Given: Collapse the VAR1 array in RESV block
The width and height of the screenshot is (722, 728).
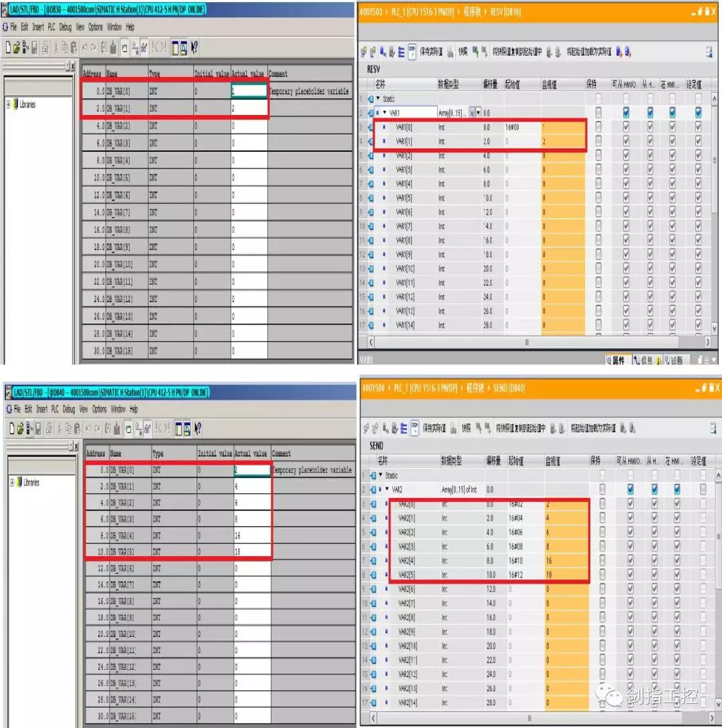Looking at the screenshot, I should 384,113.
